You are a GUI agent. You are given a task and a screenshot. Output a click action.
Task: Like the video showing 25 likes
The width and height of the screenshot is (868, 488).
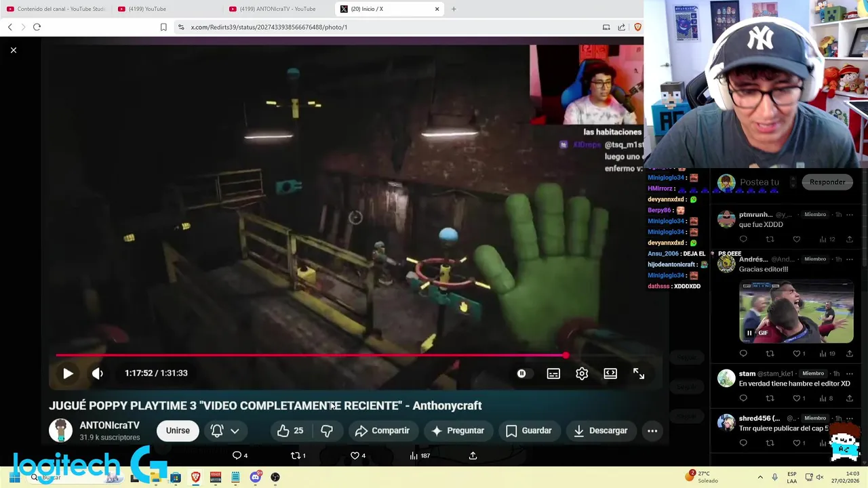290,430
